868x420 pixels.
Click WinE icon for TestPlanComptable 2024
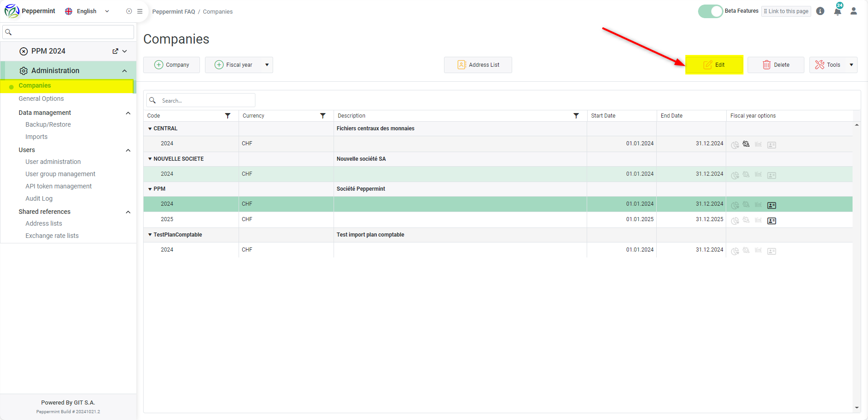coord(758,250)
